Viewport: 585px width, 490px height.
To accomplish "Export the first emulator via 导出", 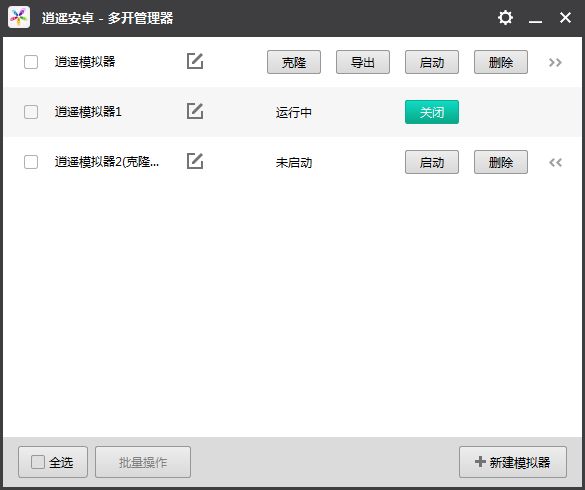I will tap(363, 62).
